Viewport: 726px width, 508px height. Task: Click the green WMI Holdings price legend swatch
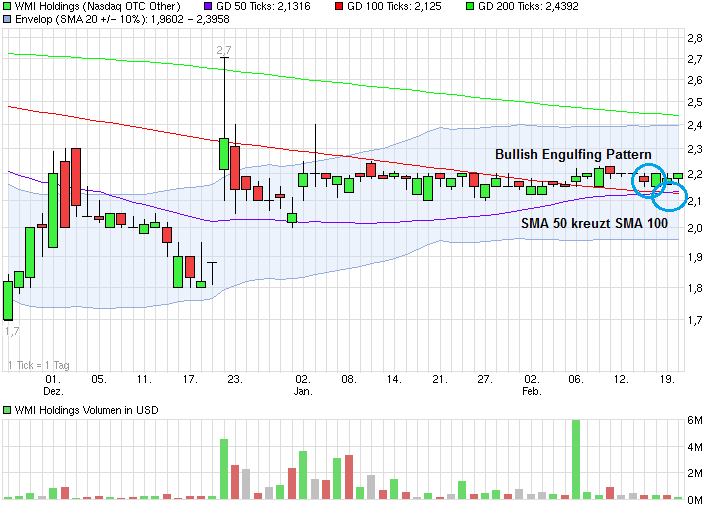[x=7, y=6]
